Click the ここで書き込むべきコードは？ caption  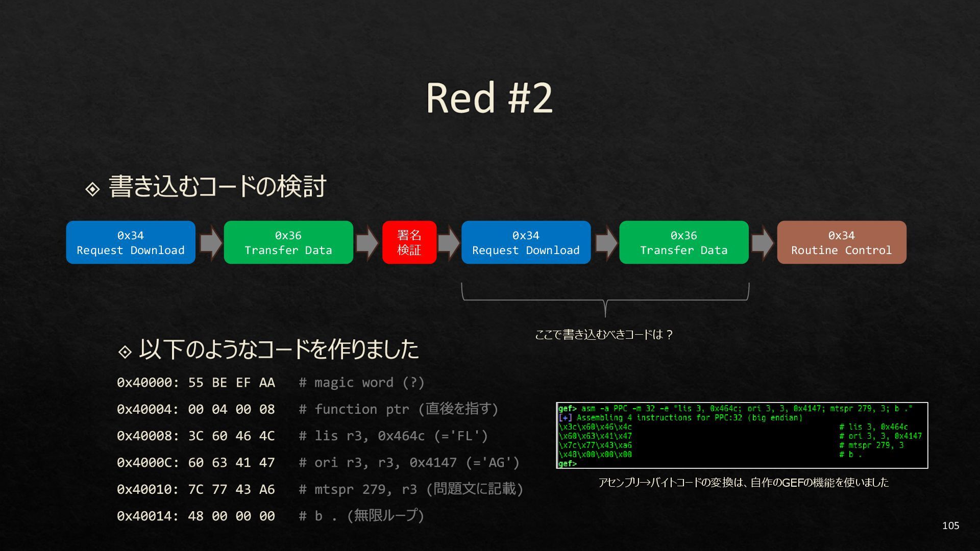click(604, 335)
